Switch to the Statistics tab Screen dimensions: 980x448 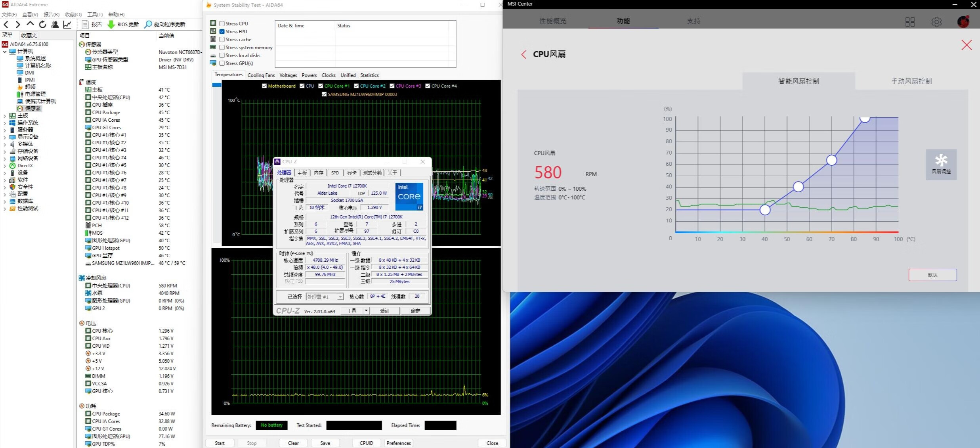point(369,75)
